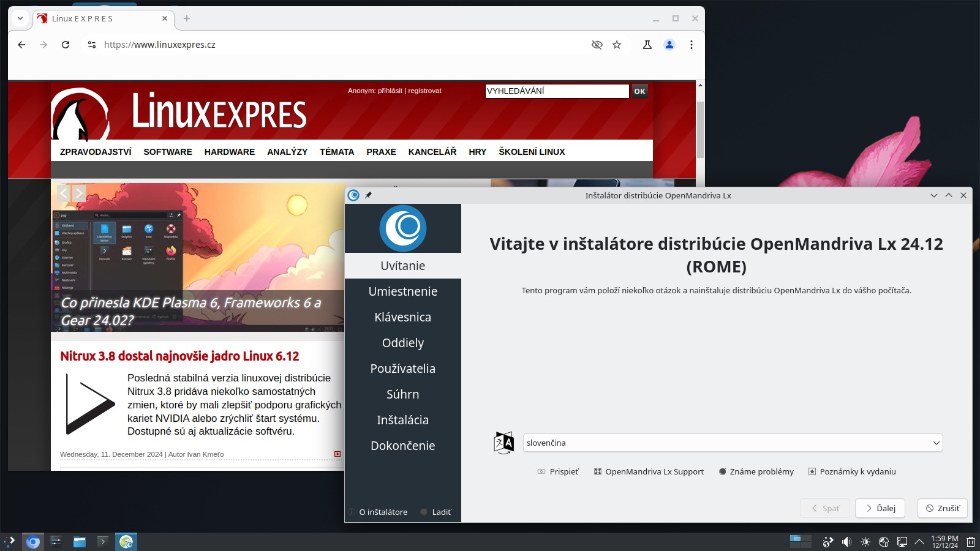The height and width of the screenshot is (551, 980).
Task: Open the HRY menu item
Action: pyautogui.click(x=478, y=152)
